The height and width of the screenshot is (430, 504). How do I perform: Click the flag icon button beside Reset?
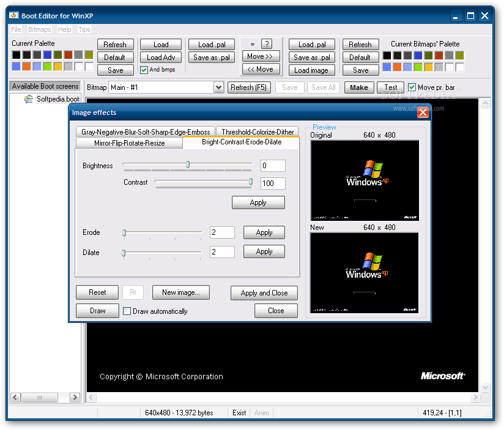(x=133, y=292)
